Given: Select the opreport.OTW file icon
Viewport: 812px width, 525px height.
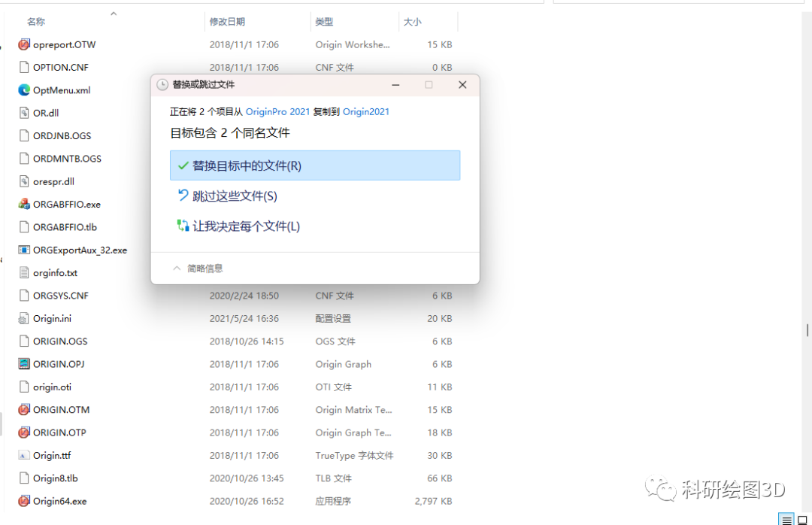Looking at the screenshot, I should [x=24, y=44].
